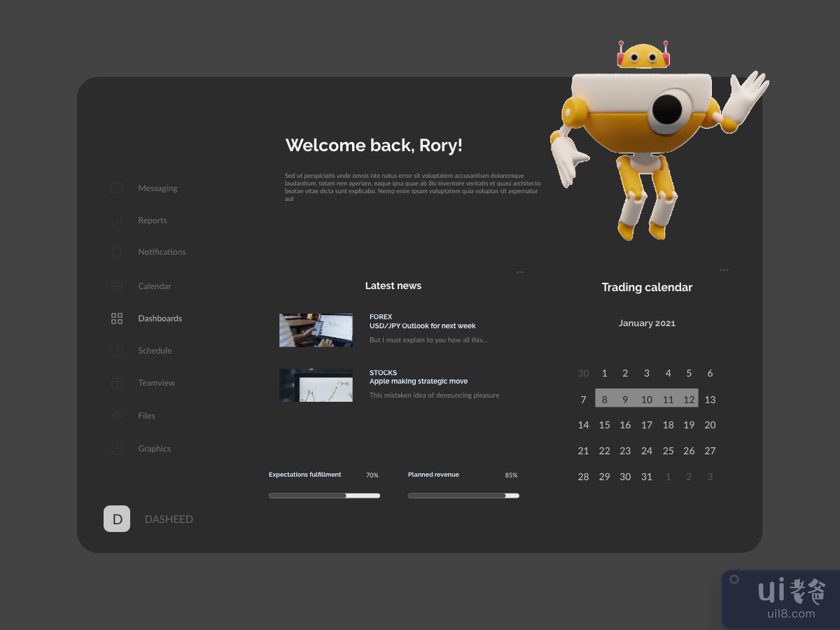
Task: Expand the January 2021 month selector
Action: [x=647, y=323]
